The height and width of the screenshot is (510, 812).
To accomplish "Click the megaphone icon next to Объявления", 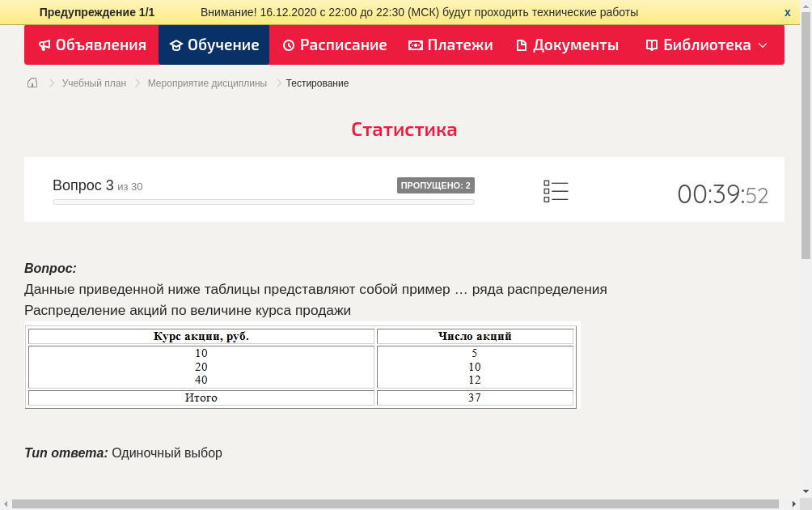I will [46, 45].
